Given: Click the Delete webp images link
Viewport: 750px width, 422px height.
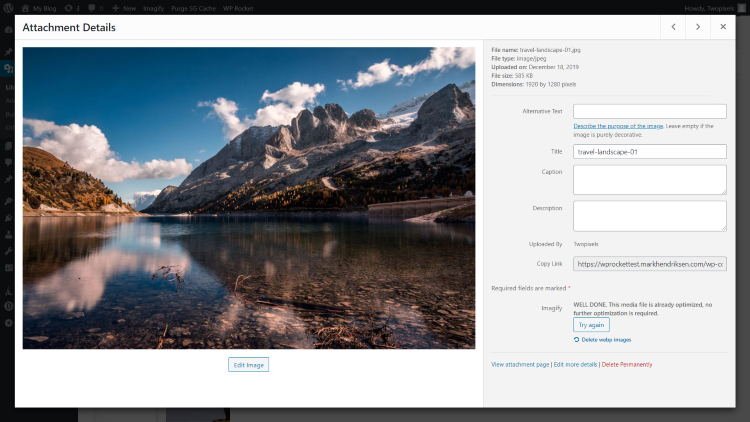Looking at the screenshot, I should pyautogui.click(x=606, y=340).
